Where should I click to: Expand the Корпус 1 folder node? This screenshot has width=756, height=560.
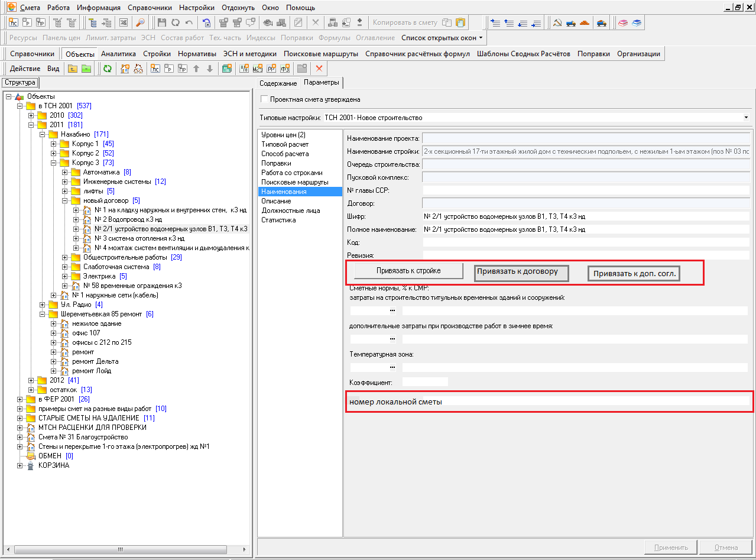tap(54, 144)
